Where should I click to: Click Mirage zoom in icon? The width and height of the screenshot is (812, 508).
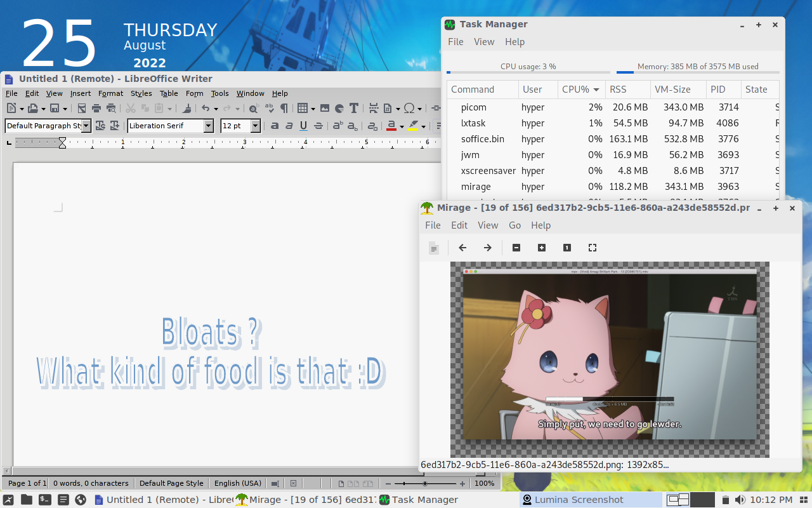point(542,248)
